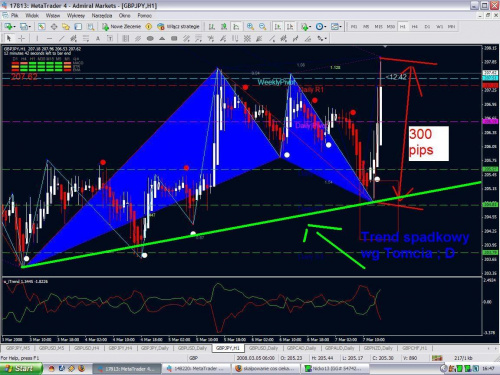500x375 pixels.
Task: Select the ellipse drawing tool
Action: 150,39
